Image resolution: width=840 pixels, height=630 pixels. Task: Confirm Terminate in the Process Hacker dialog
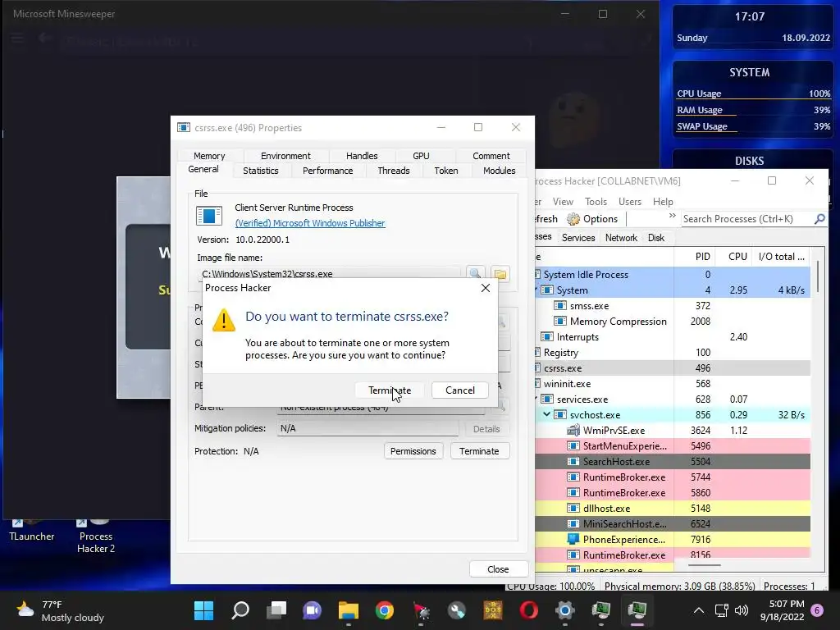[x=390, y=390]
